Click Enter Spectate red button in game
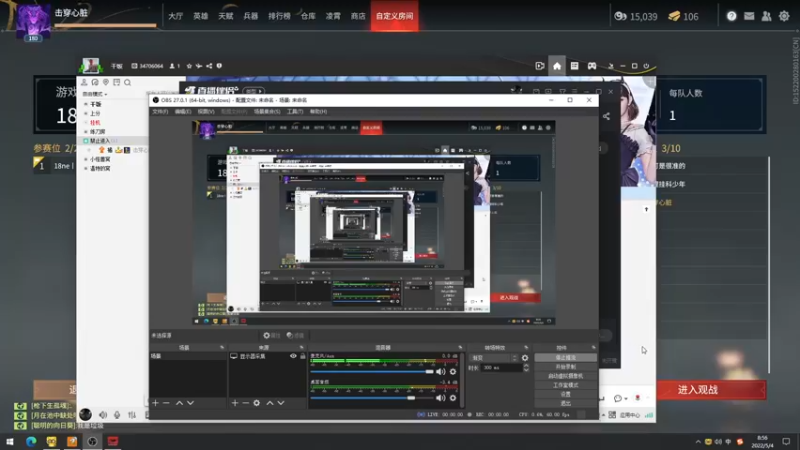 click(x=712, y=390)
